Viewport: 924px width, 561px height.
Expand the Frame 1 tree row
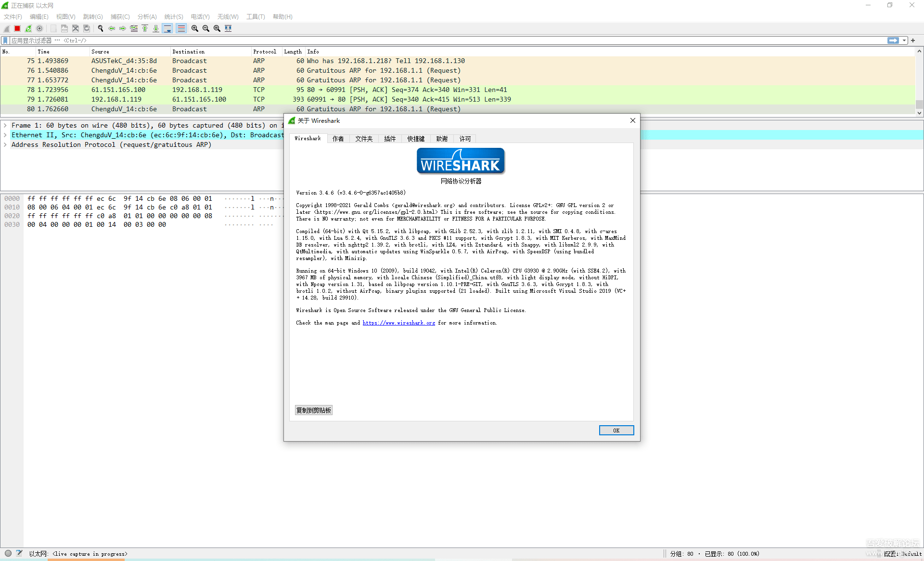[x=5, y=125]
